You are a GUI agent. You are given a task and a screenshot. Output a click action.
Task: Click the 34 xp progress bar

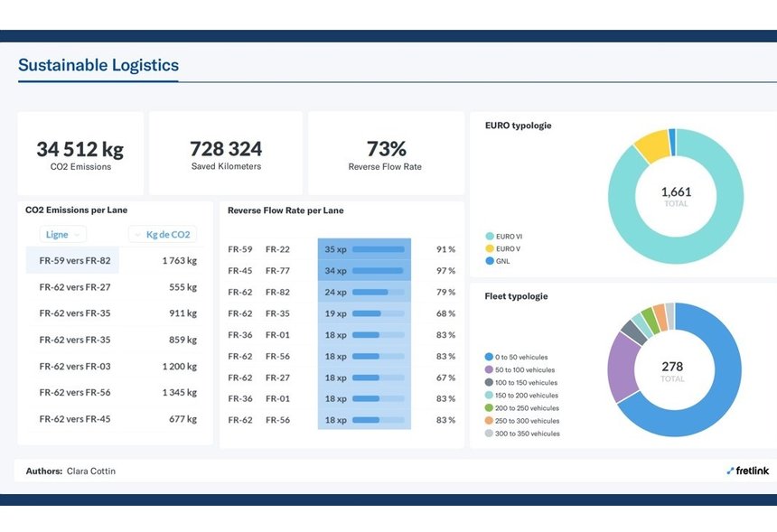click(379, 270)
